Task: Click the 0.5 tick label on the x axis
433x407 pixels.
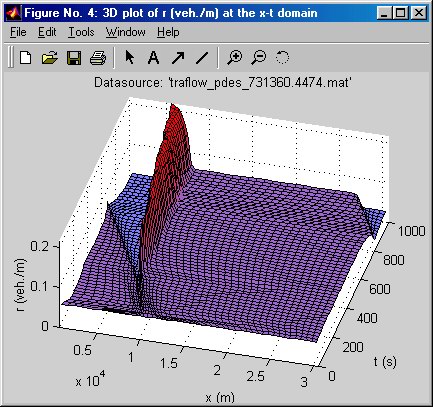Action: [83, 350]
